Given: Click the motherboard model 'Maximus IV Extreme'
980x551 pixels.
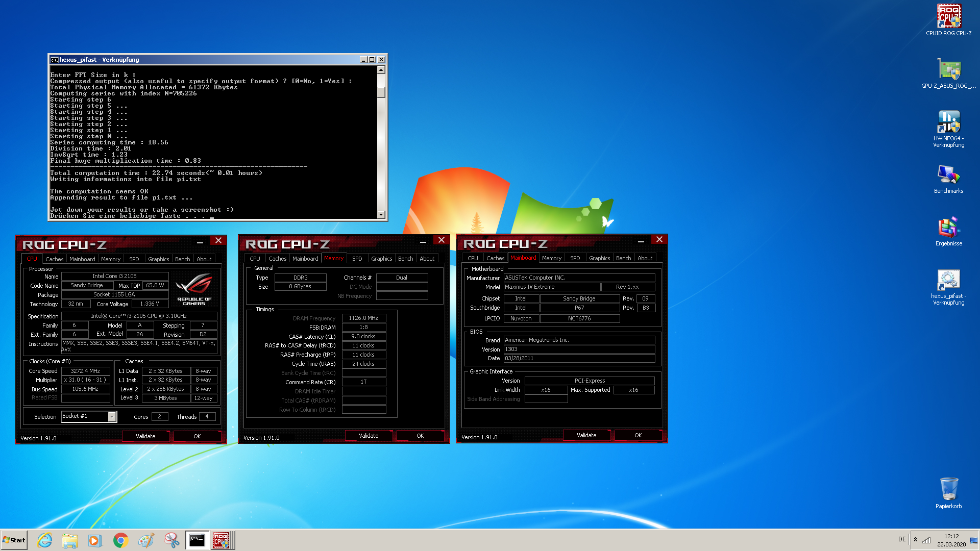Looking at the screenshot, I should [552, 287].
